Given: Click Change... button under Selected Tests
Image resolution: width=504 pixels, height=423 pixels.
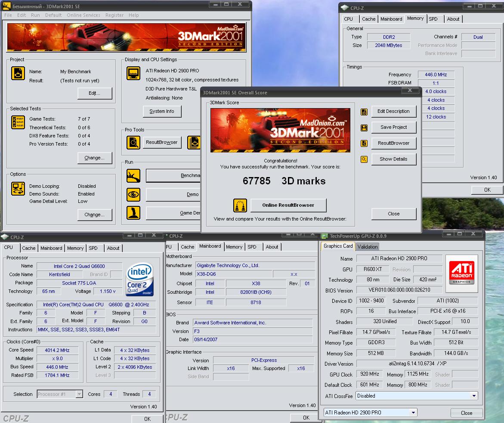Looking at the screenshot, I should click(95, 158).
